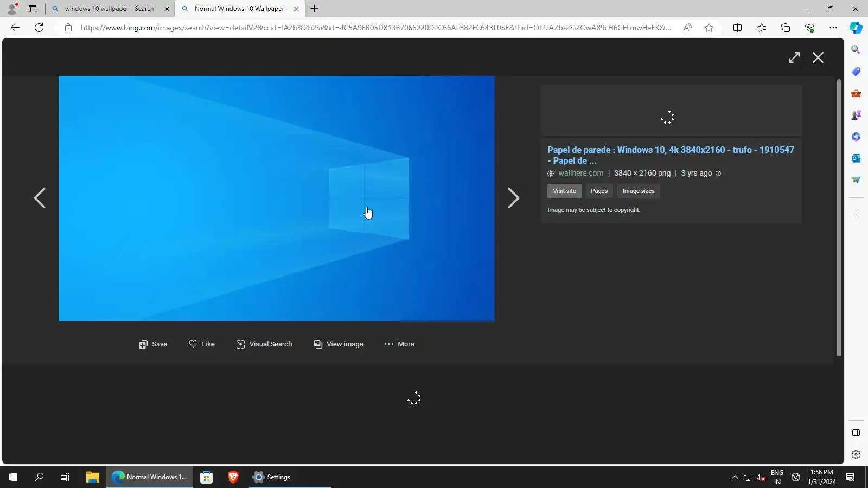This screenshot has height=488, width=868.
Task: Open the volume control in tray
Action: click(x=761, y=477)
